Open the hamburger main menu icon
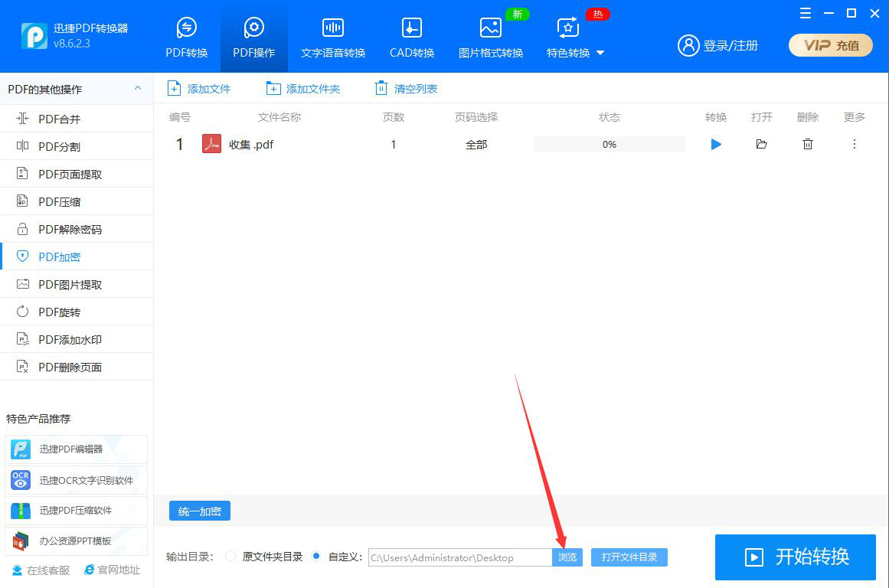889x588 pixels. (805, 13)
